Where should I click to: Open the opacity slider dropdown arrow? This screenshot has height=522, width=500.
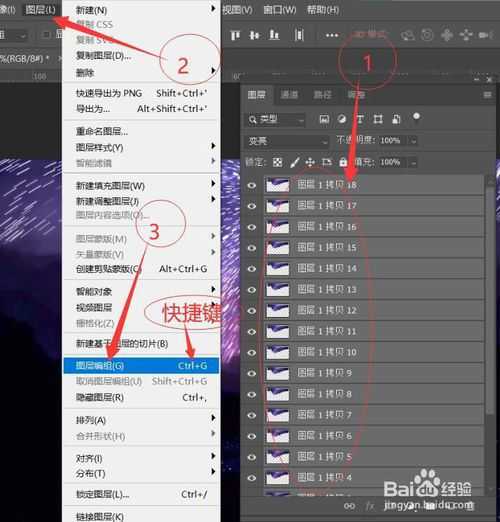pyautogui.click(x=413, y=141)
